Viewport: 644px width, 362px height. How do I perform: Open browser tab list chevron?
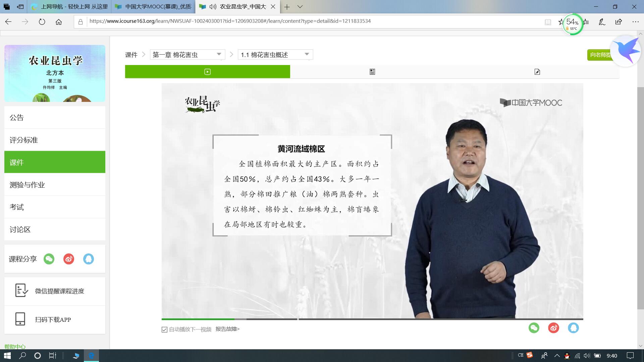point(300,7)
